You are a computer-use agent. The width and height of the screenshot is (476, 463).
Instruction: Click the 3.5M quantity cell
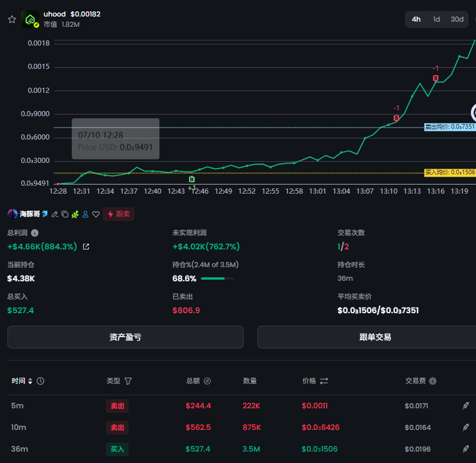tap(251, 449)
